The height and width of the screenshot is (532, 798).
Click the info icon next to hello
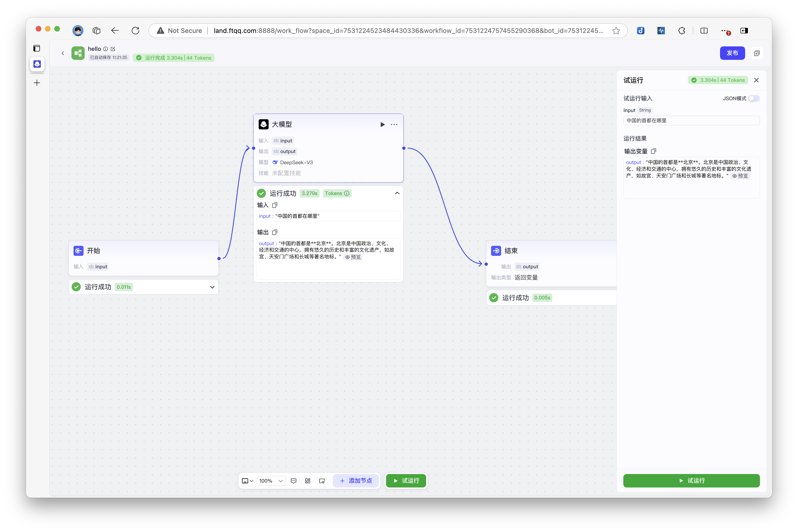pos(106,49)
